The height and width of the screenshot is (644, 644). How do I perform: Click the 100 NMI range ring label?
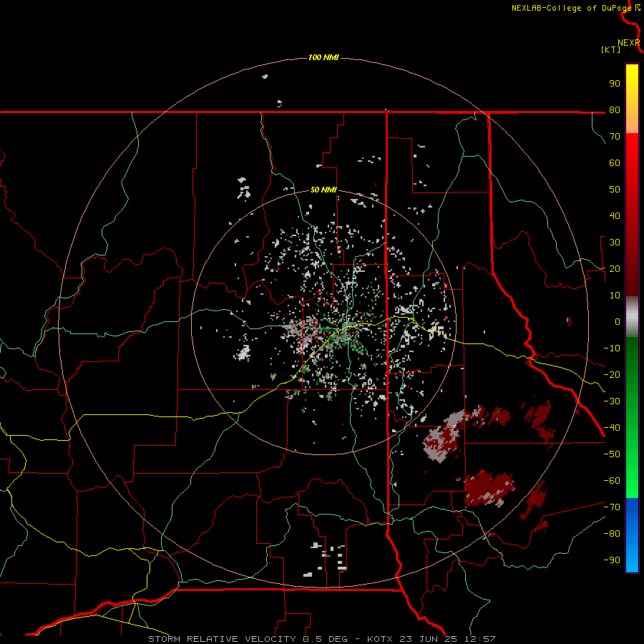(323, 57)
